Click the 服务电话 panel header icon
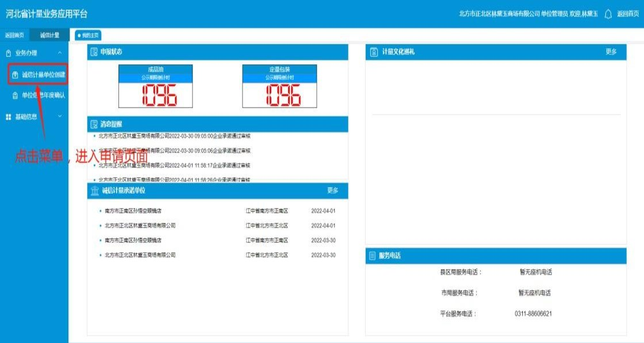Screen dimensions: 644x343 [x=373, y=256]
